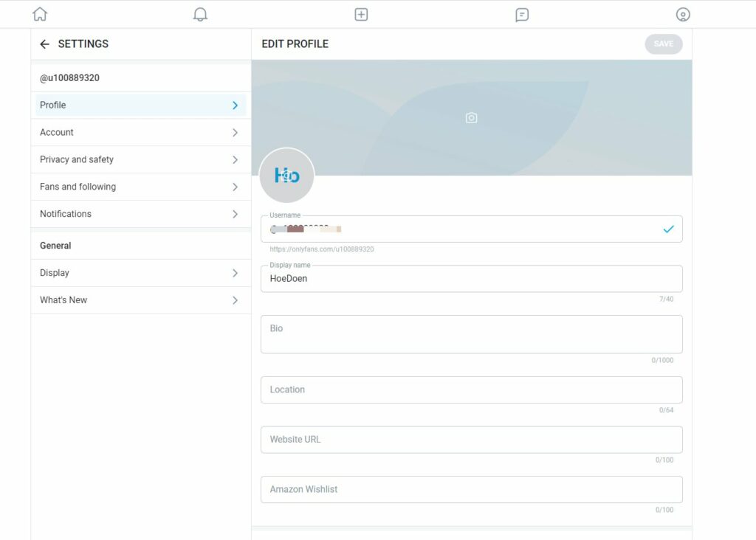Click the onlyfans.com/u100889320 profile URL
Image resolution: width=756 pixels, height=540 pixels.
(x=322, y=249)
